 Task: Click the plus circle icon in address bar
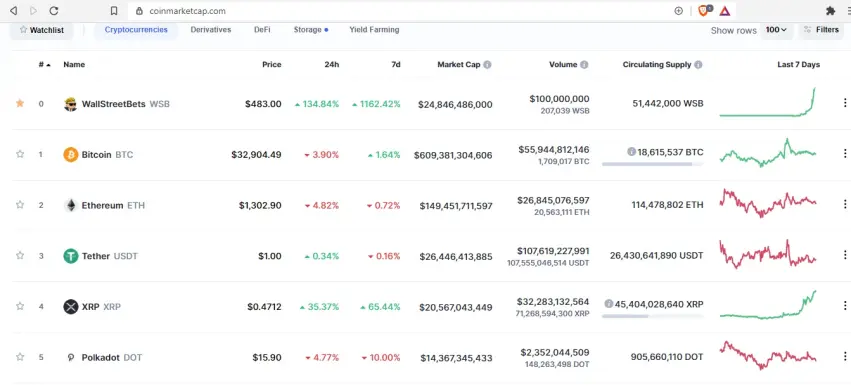tap(678, 11)
